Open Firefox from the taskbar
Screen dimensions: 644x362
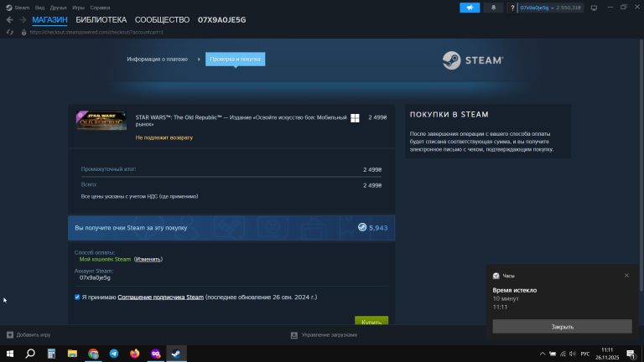pyautogui.click(x=135, y=354)
